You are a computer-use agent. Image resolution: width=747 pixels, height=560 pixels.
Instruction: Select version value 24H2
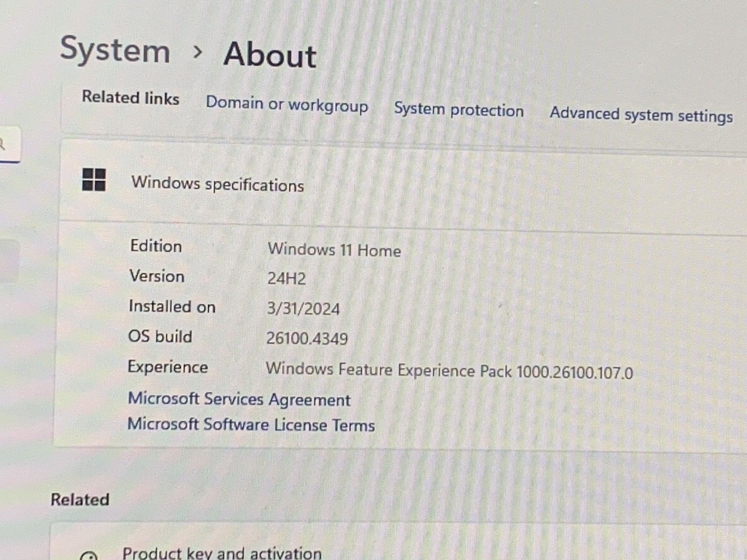tap(286, 278)
